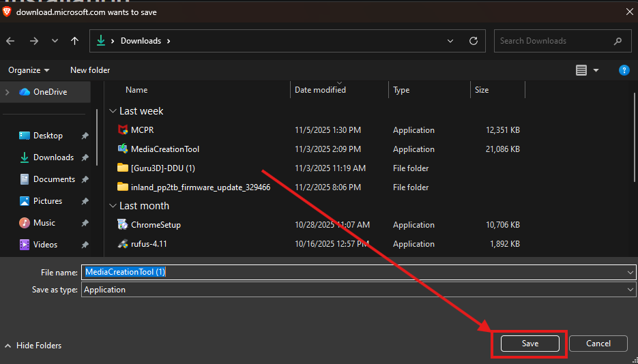Screen dimensions: 638x364
Task: Click the search magnifier icon
Action: pos(618,41)
